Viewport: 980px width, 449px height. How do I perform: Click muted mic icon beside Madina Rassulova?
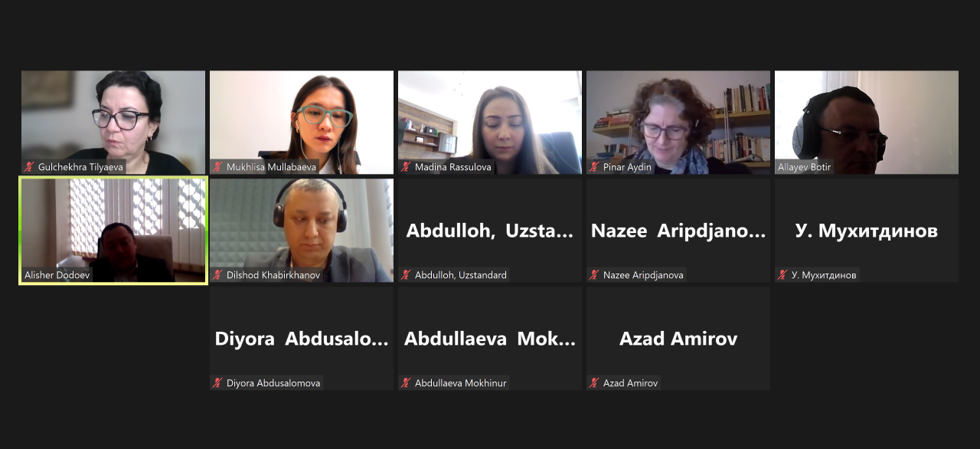click(407, 167)
